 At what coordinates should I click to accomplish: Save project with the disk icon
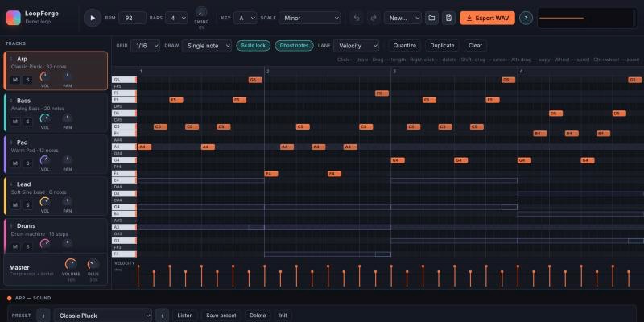pyautogui.click(x=448, y=18)
